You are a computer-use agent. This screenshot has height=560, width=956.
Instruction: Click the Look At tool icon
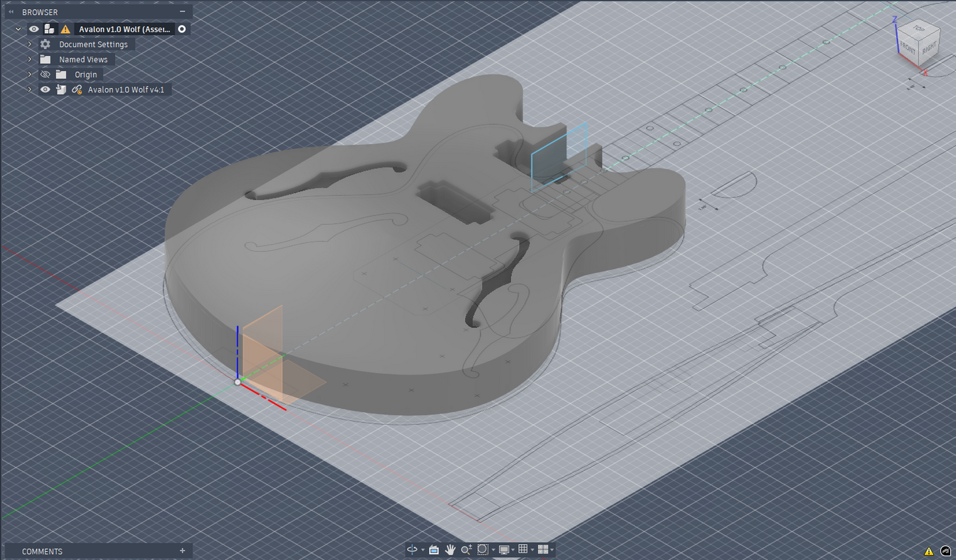[434, 549]
